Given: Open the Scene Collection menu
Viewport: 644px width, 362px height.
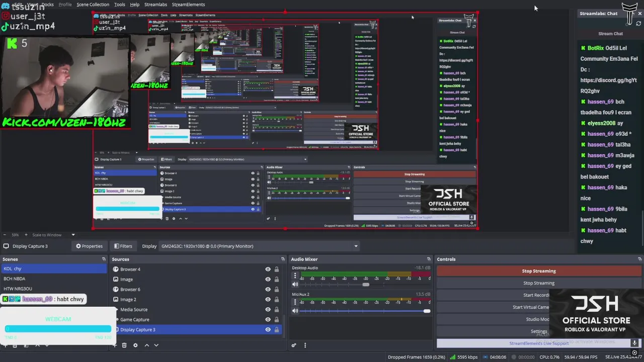Looking at the screenshot, I should tap(93, 5).
